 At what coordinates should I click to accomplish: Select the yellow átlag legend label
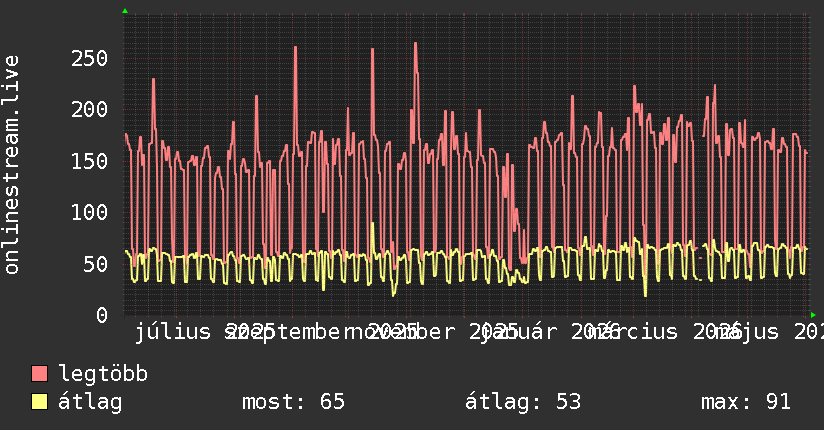point(90,402)
